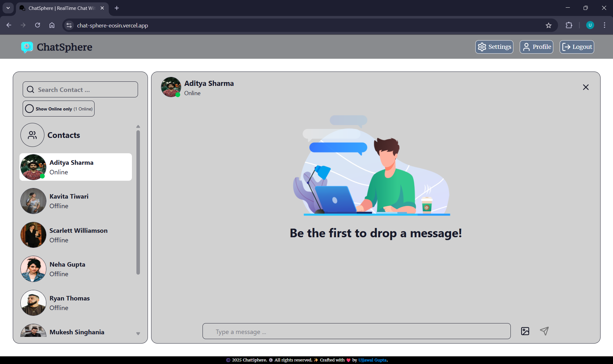Click 'Be the first to drop a message!' text
This screenshot has width=613, height=364.
[376, 233]
